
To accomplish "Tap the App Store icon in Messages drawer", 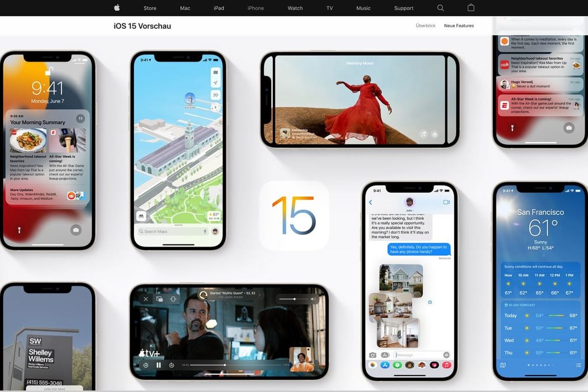I will pyautogui.click(x=385, y=365).
